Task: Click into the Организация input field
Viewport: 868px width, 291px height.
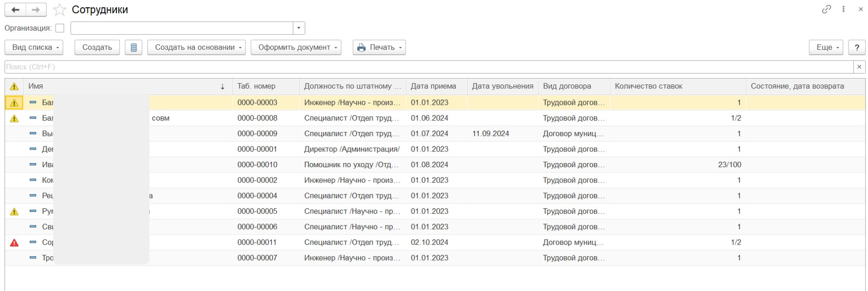Action: [182, 28]
